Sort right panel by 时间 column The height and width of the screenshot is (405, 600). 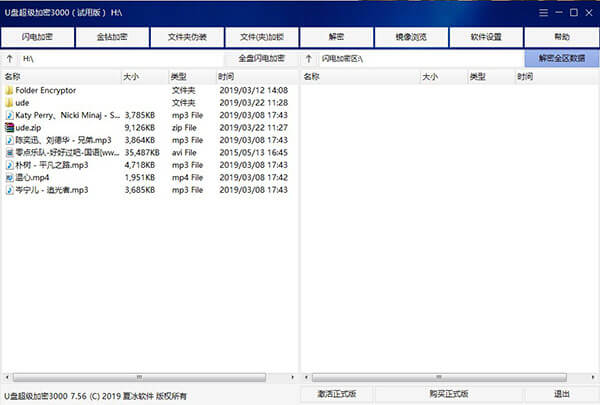[557, 77]
